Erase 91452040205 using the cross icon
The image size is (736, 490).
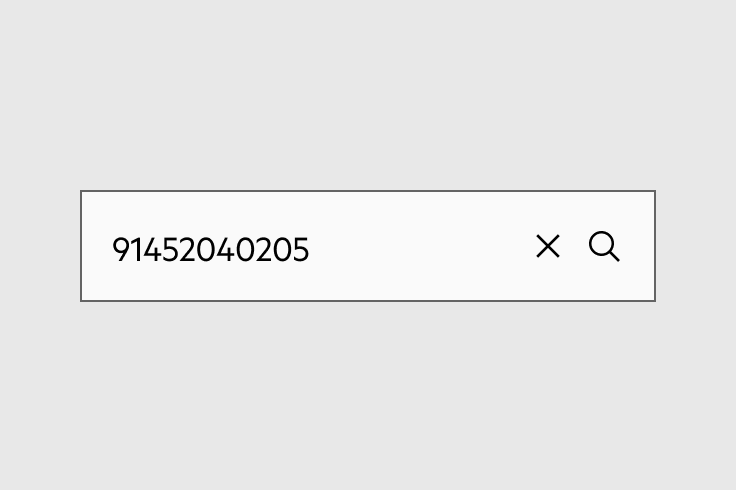(548, 246)
